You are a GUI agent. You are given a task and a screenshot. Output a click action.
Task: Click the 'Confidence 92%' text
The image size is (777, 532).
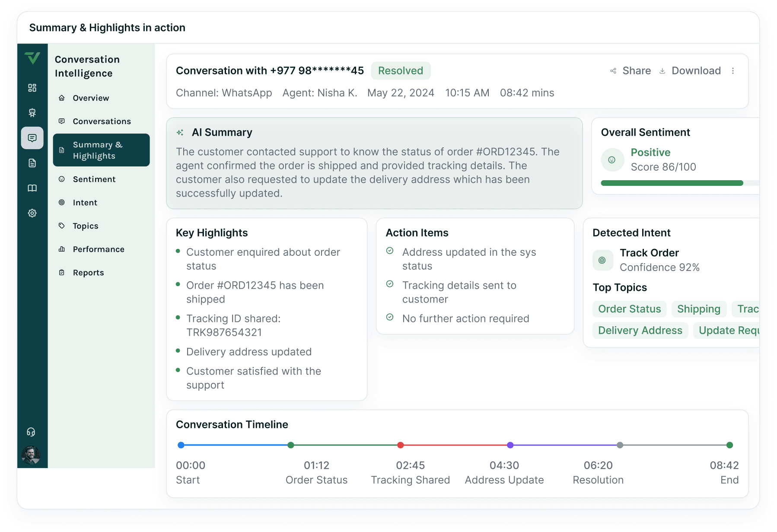pos(659,268)
